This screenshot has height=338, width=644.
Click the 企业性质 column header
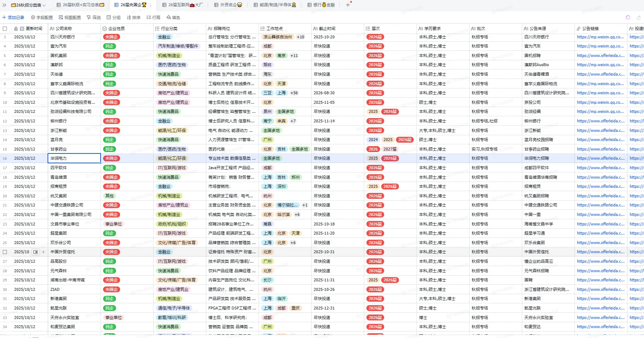[127, 29]
